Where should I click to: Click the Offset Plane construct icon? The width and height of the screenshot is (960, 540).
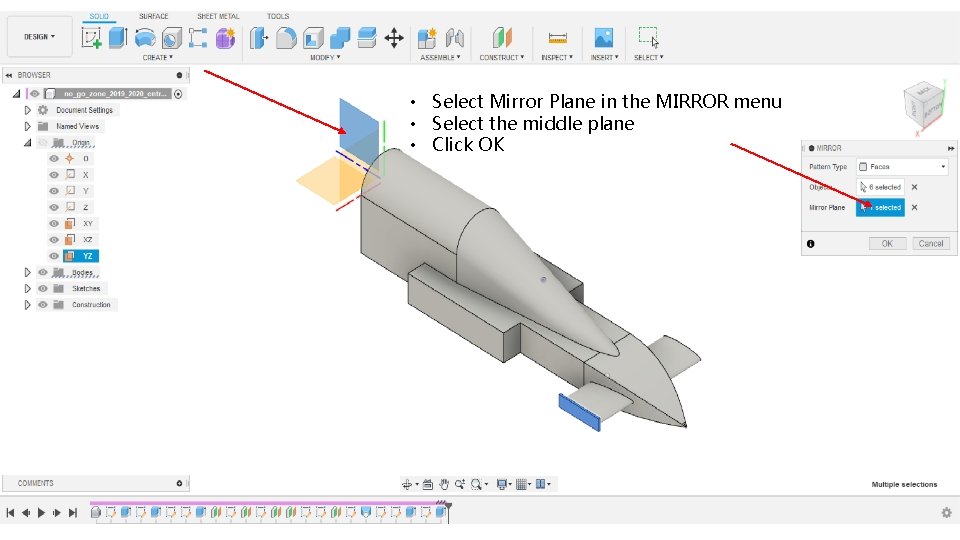click(x=502, y=38)
